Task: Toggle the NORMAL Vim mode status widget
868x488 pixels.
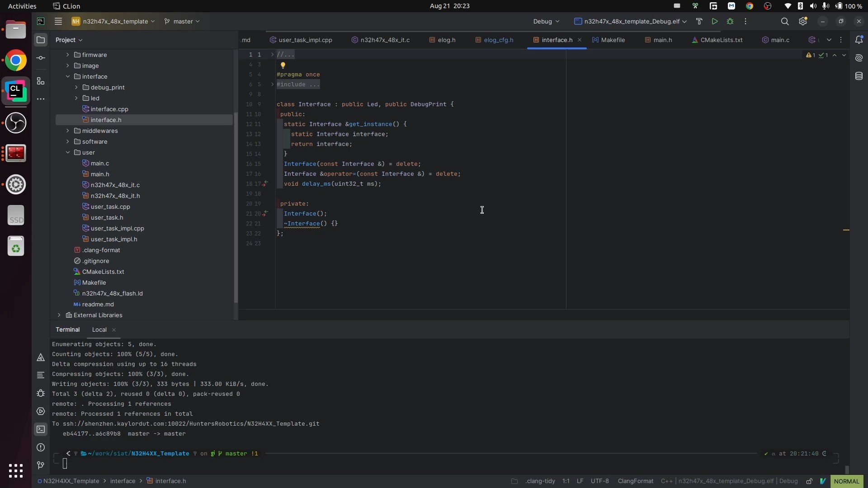Action: tap(846, 481)
